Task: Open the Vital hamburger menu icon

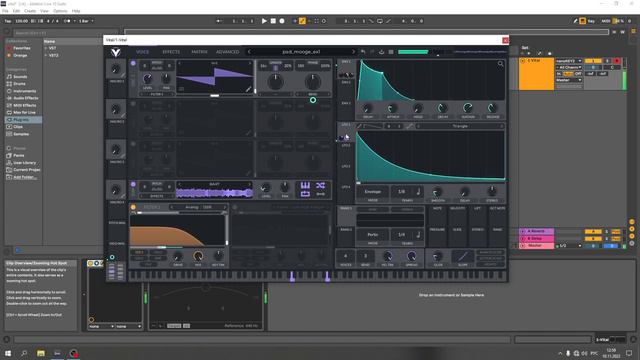Action: pyautogui.click(x=391, y=52)
